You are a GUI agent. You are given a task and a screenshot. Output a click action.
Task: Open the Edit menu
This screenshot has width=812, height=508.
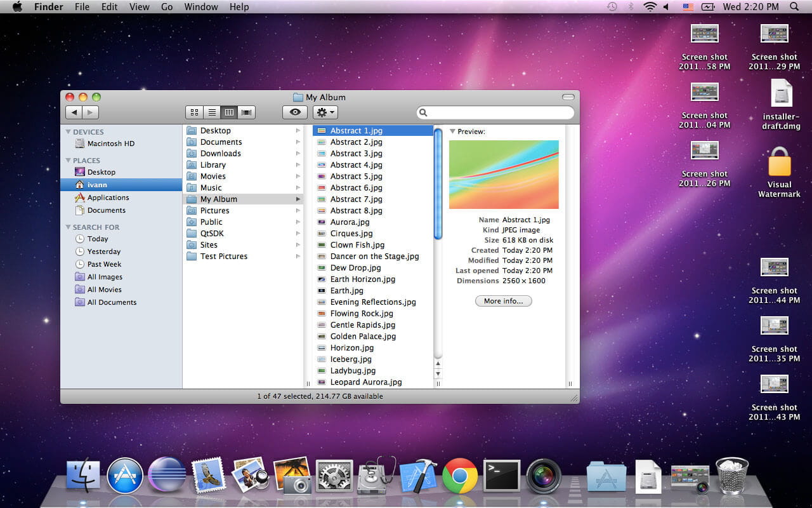point(110,7)
